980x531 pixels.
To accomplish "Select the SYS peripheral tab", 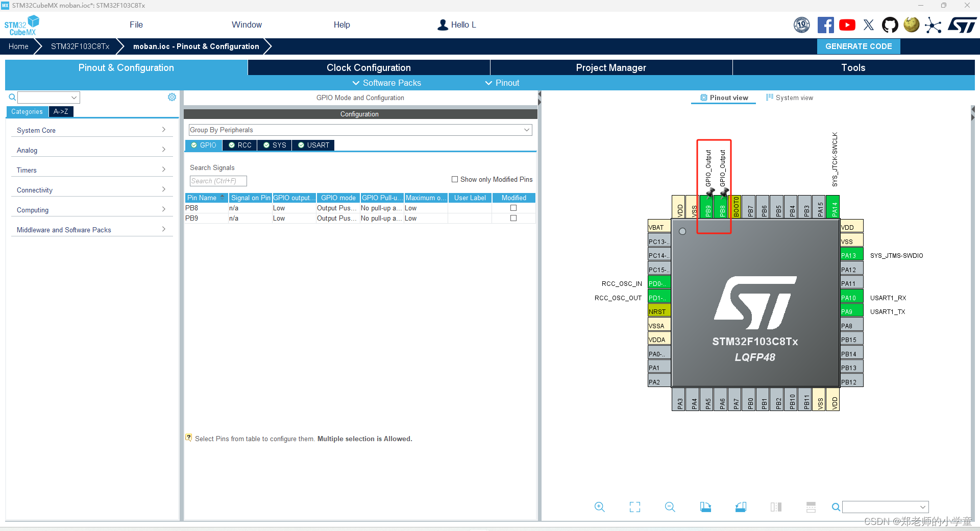I will click(275, 145).
